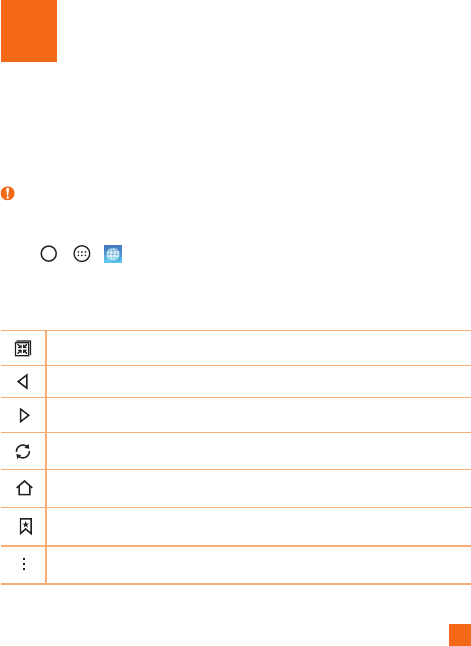Select the empty cell beside windows icon
This screenshot has height=646, width=471.
[x=258, y=348]
